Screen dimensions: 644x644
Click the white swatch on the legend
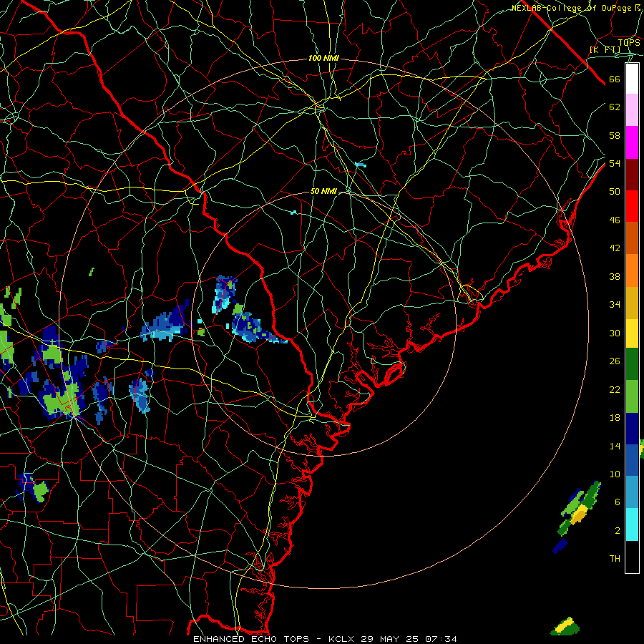click(632, 79)
